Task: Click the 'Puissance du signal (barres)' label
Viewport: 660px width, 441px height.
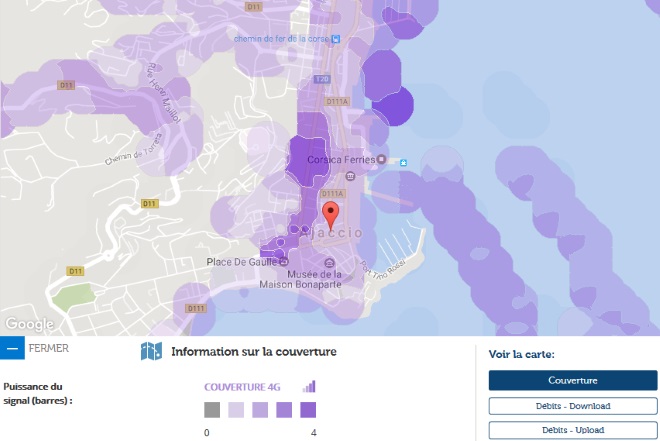Action: point(38,393)
